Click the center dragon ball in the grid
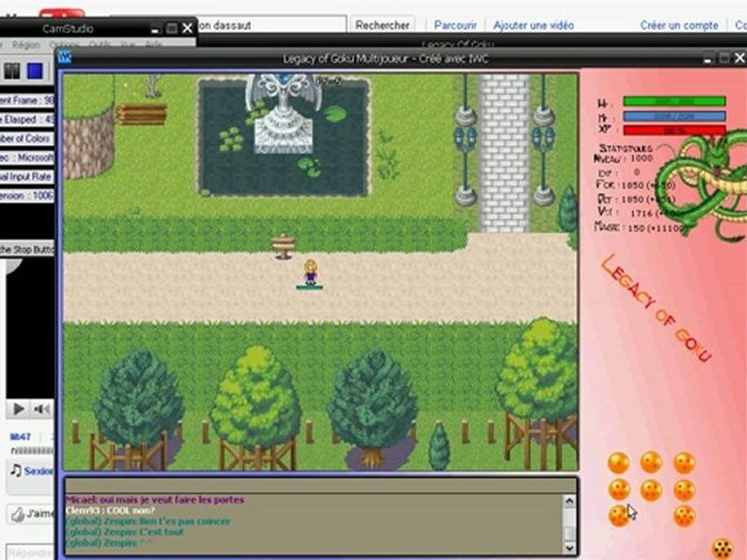The image size is (747, 560). click(x=651, y=489)
